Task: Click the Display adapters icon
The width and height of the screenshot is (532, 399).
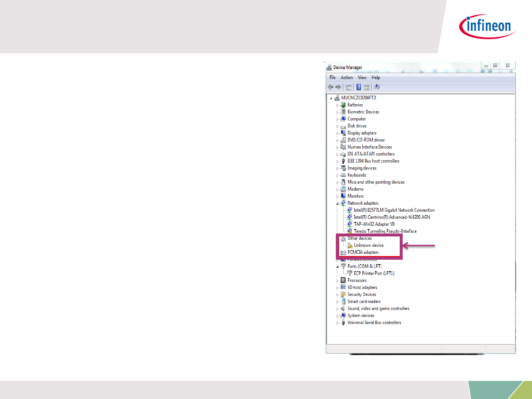Action: coord(343,133)
